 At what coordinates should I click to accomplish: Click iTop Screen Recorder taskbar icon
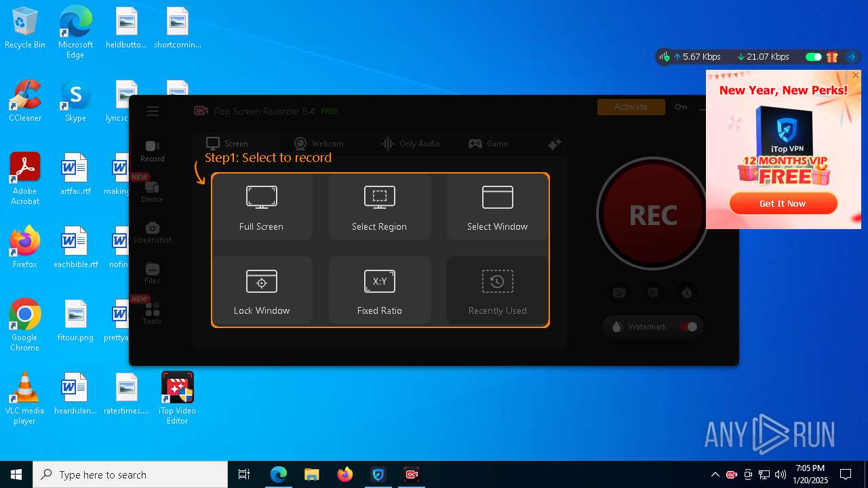(x=412, y=474)
